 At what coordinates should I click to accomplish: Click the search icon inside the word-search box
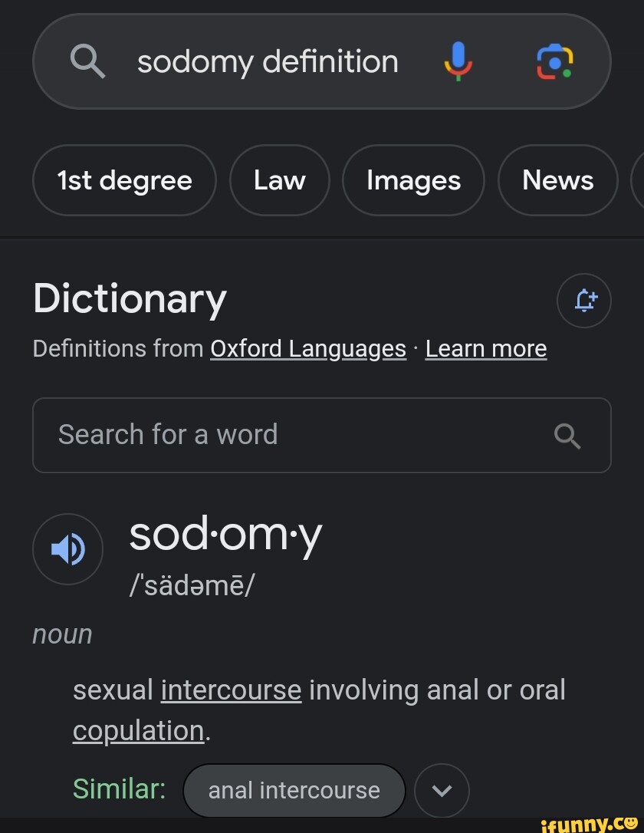click(567, 436)
